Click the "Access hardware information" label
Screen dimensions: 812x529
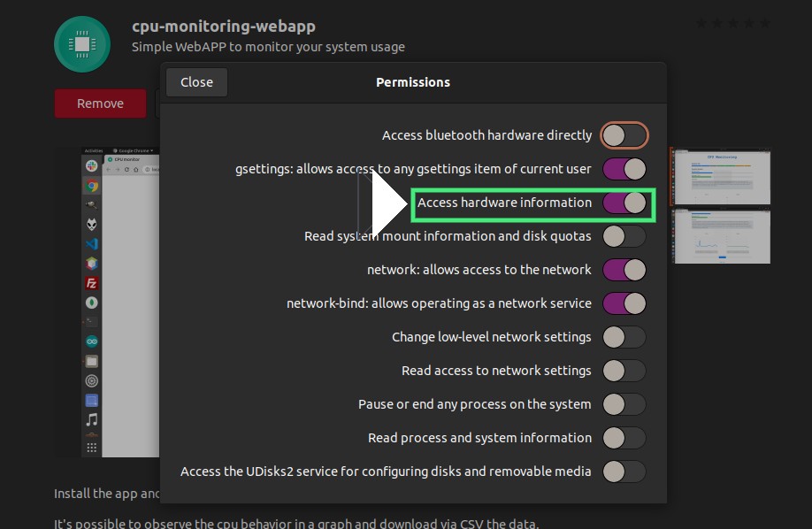click(x=504, y=203)
